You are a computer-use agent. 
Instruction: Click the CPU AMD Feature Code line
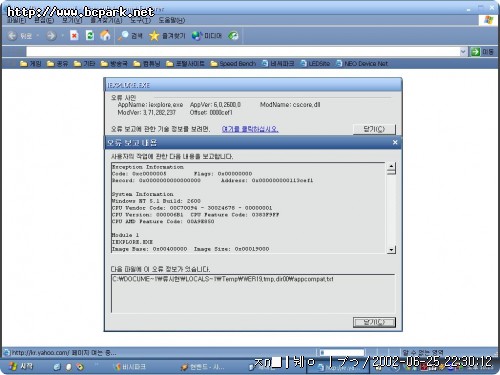pos(163,222)
